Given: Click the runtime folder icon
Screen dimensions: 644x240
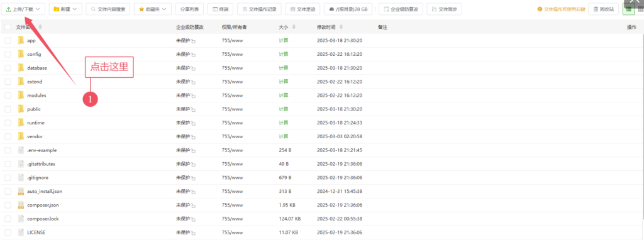Looking at the screenshot, I should click(x=21, y=123).
